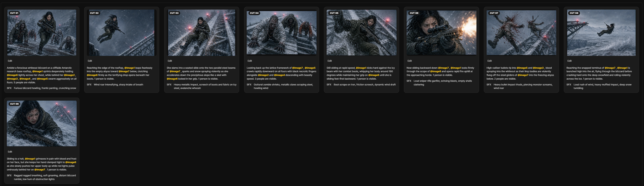
Task: Open @image1 reference in CUT 02 description
Action: 130,68
